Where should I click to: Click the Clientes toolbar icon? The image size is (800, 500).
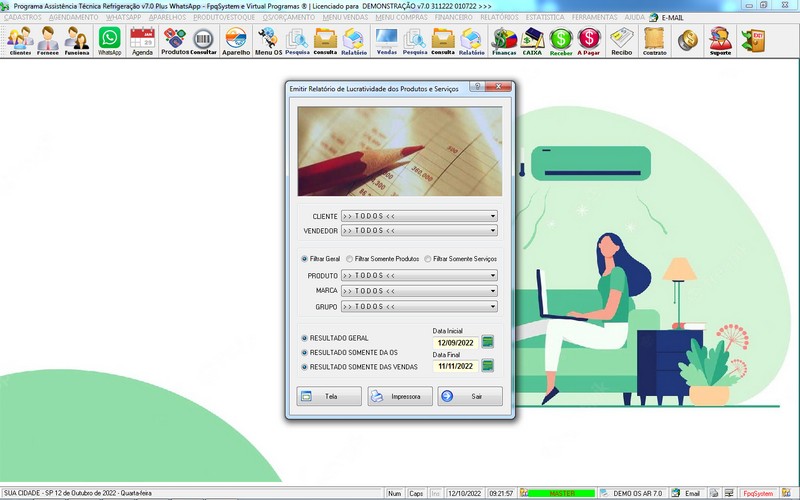tap(20, 40)
